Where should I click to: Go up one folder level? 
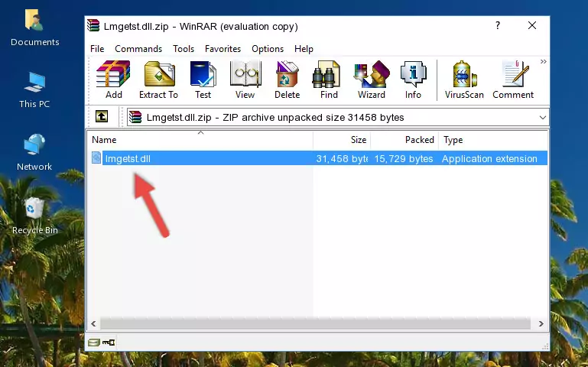coord(102,116)
